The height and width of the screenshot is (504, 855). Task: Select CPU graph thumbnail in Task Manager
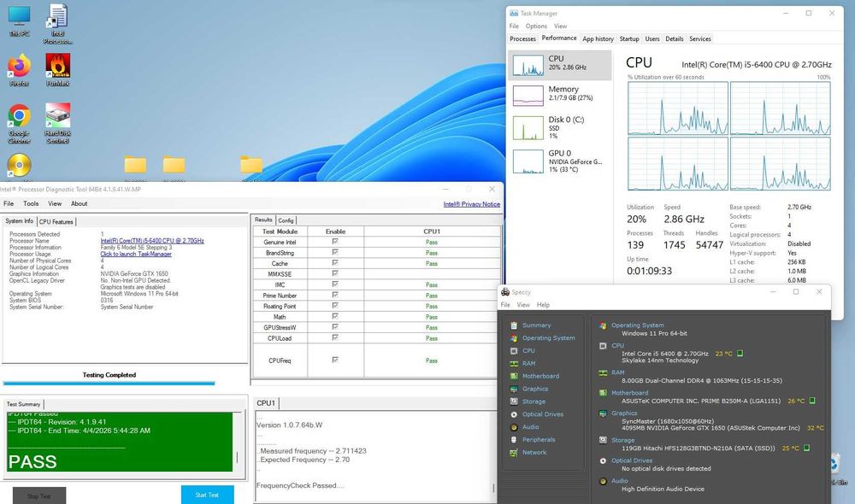pyautogui.click(x=528, y=66)
